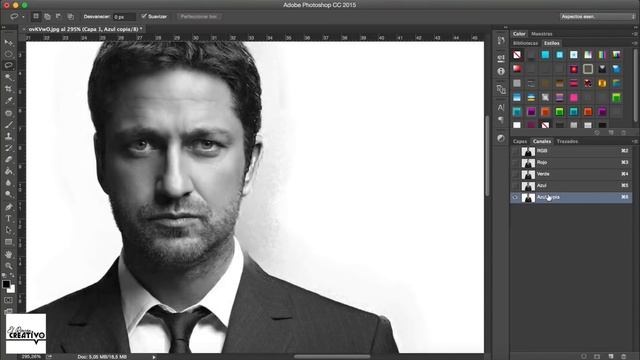This screenshot has height=360, width=640.
Task: Edit the Desvanecer feather input field
Action: pos(124,17)
